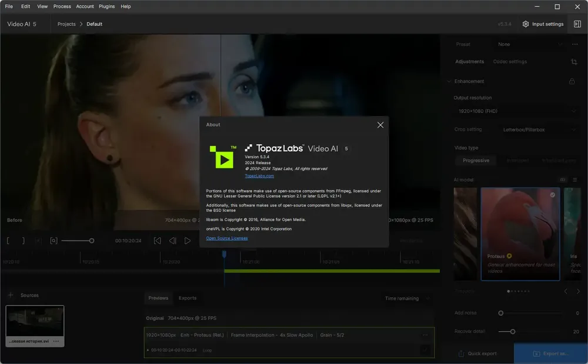Expand the Output resolution dropdown
Image resolution: width=588 pixels, height=364 pixels.
(x=516, y=111)
